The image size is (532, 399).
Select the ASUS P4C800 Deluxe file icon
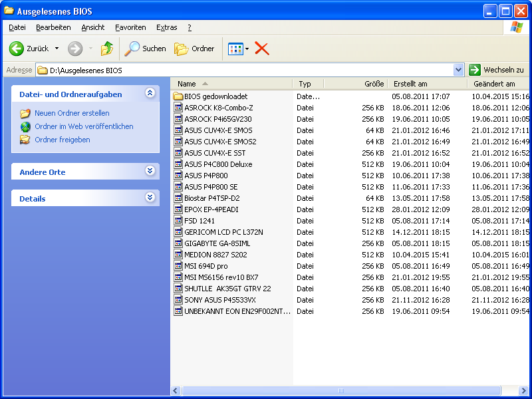point(178,164)
